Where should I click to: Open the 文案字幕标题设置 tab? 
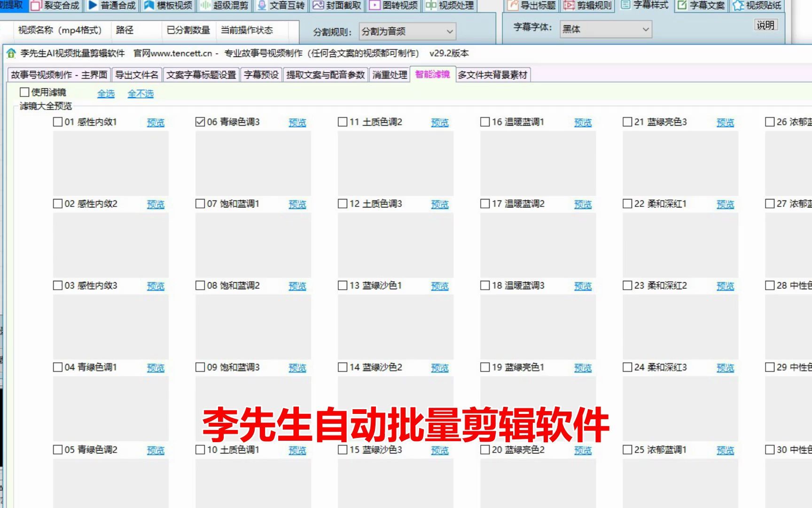[201, 75]
